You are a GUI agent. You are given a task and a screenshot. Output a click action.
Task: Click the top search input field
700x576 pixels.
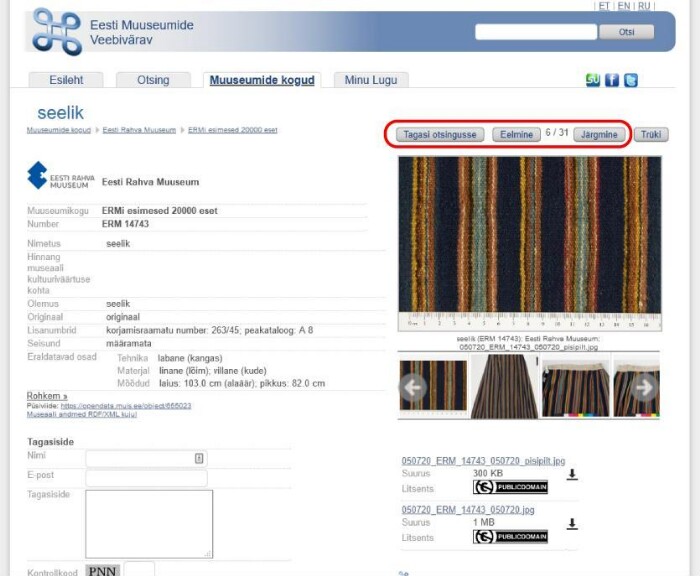(536, 32)
